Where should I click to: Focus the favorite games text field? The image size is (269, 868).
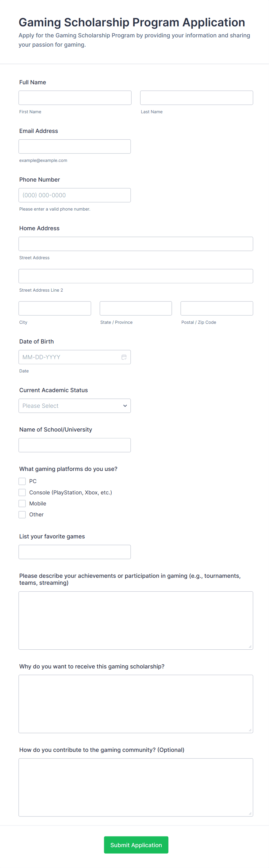click(74, 552)
